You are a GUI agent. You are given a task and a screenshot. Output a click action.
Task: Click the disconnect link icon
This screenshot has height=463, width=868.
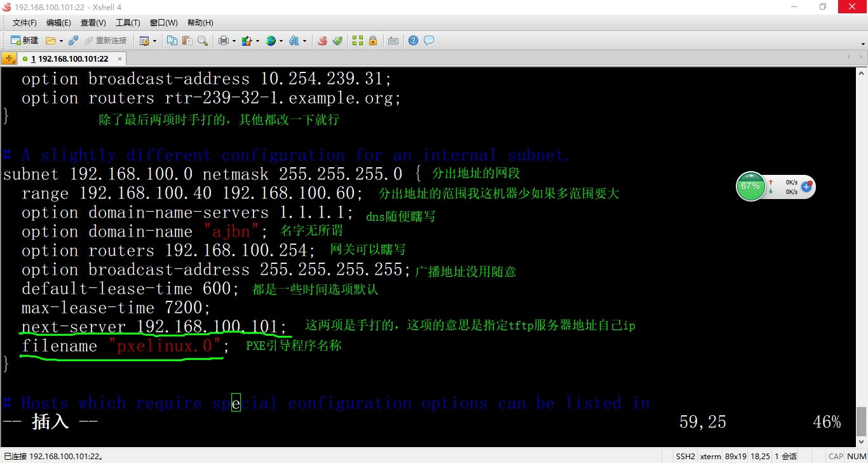(x=73, y=41)
